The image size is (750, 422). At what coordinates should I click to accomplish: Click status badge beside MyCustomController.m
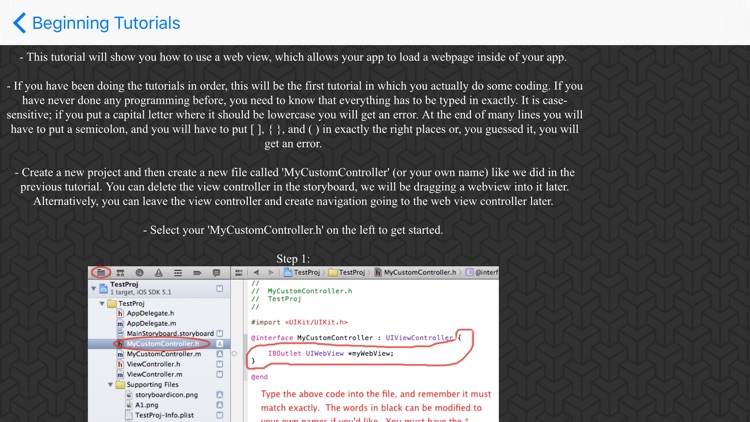[220, 354]
